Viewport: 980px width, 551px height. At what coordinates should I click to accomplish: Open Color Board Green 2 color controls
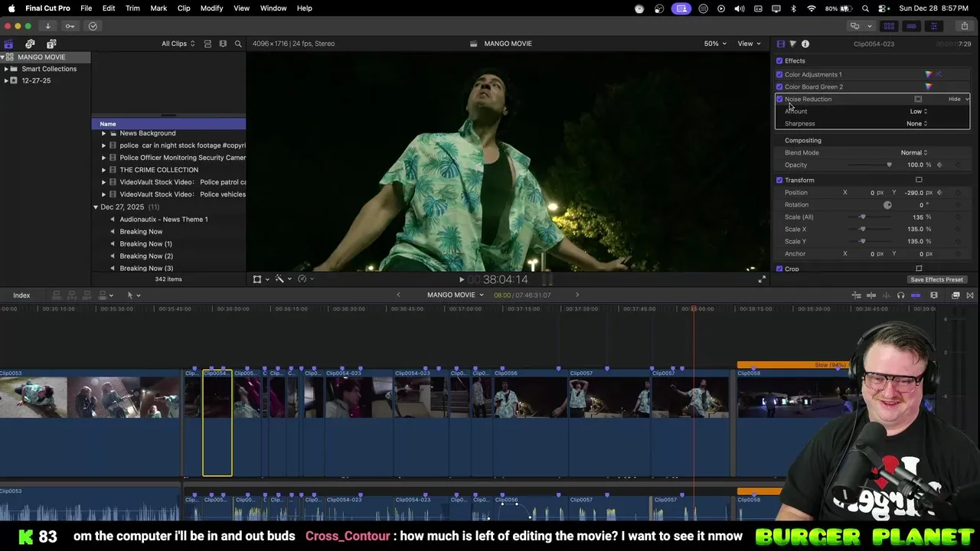(x=929, y=86)
